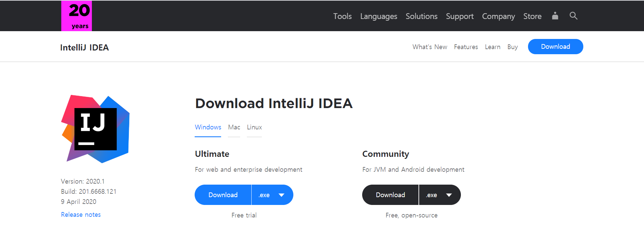The height and width of the screenshot is (229, 644).
Task: Open the search magnifier icon
Action: [573, 16]
